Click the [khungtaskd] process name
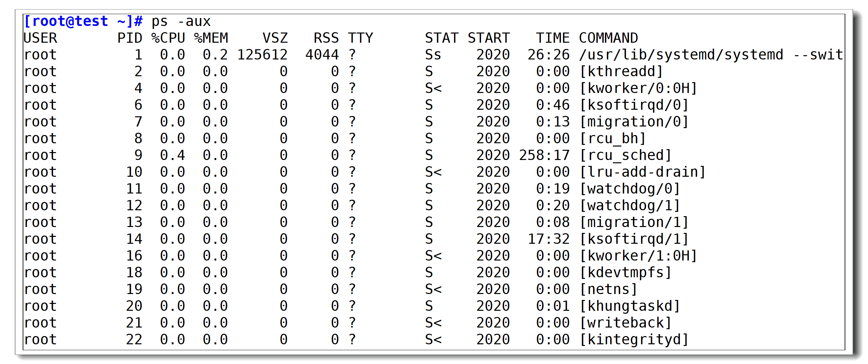Image resolution: width=868 pixels, height=364 pixels. pos(630,306)
